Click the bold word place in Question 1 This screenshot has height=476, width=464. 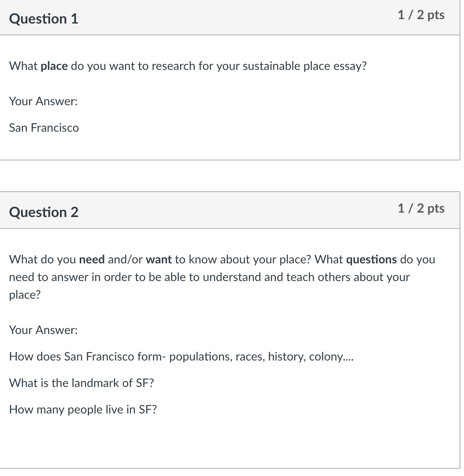click(54, 66)
